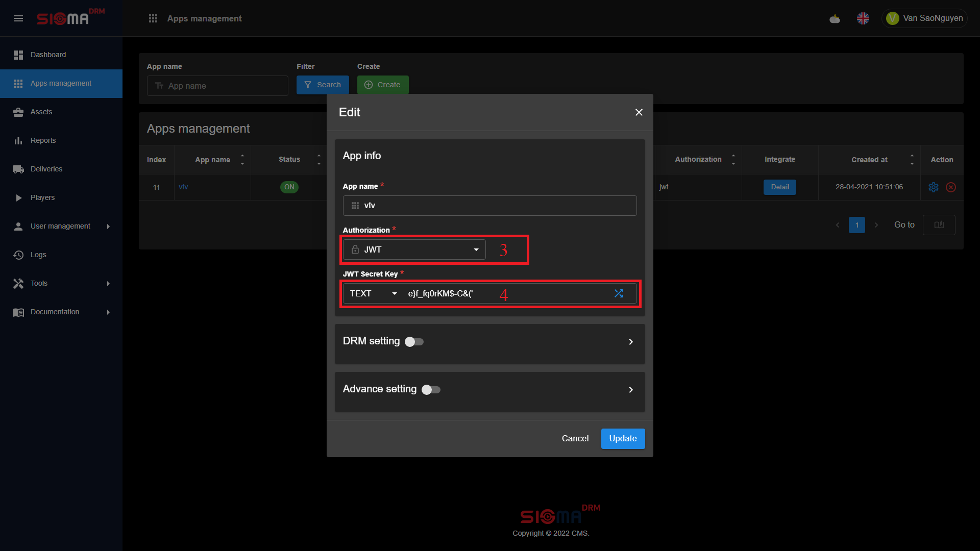The image size is (980, 551).
Task: Click the App name input field
Action: pyautogui.click(x=489, y=205)
